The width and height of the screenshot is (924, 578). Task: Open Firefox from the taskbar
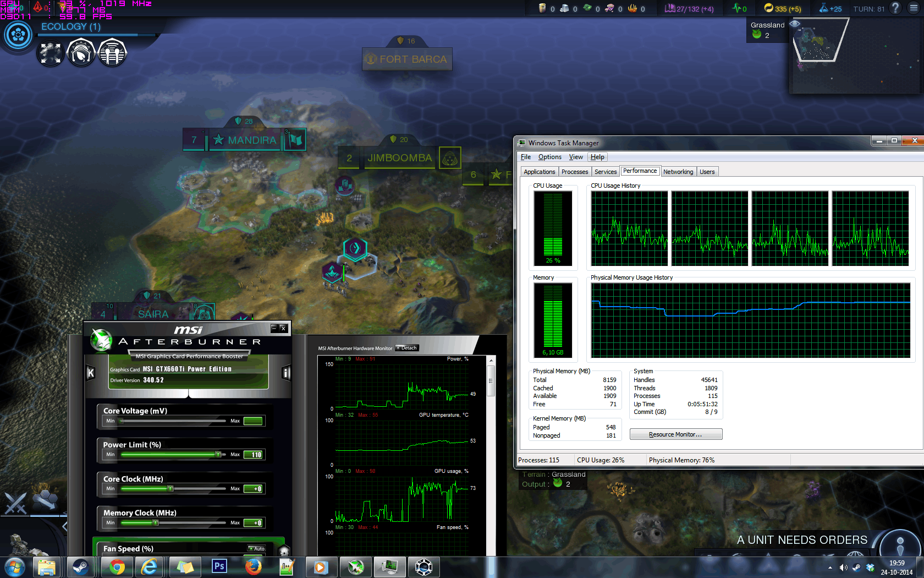[x=253, y=567]
